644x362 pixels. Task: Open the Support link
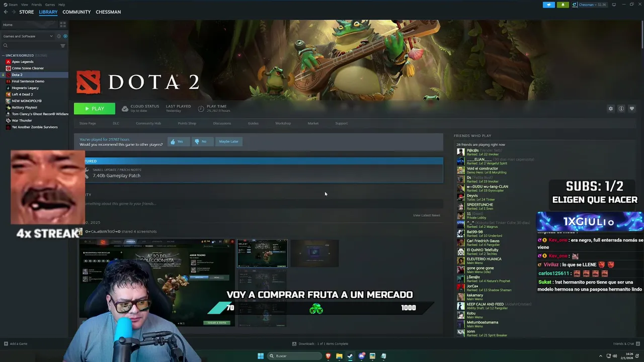pos(341,123)
